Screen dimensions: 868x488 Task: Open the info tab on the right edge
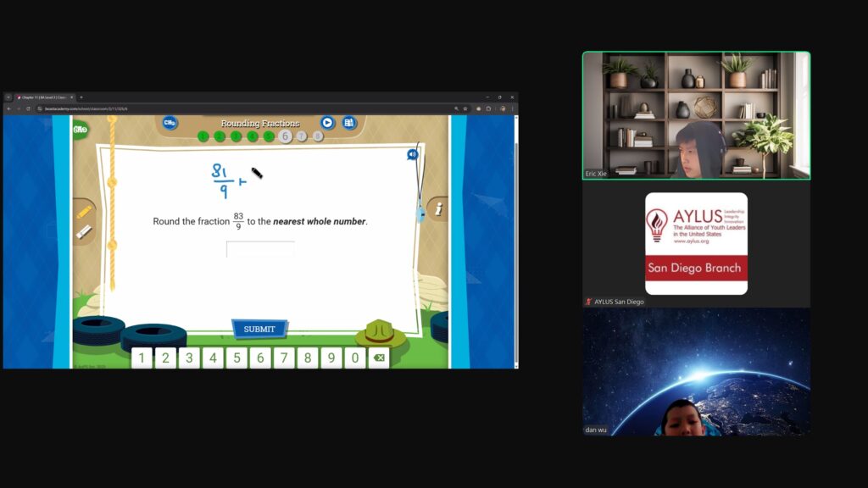pos(438,209)
